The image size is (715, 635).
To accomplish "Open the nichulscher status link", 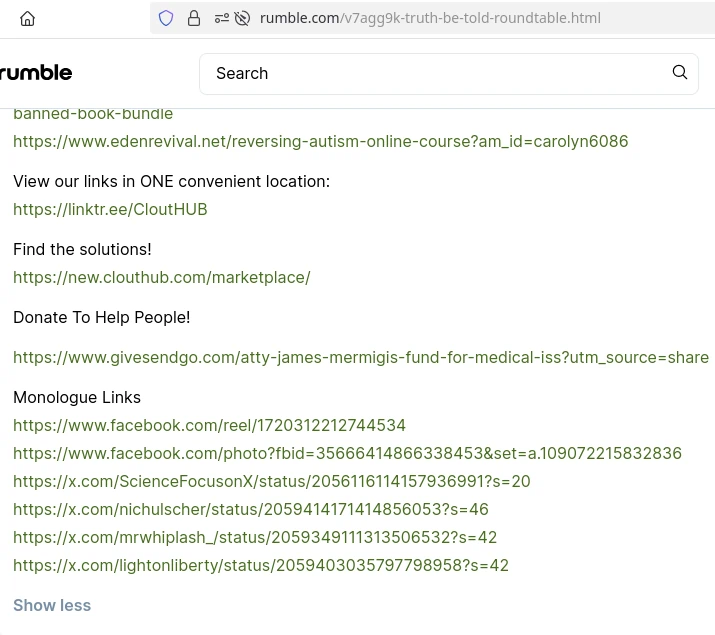I will [x=251, y=509].
